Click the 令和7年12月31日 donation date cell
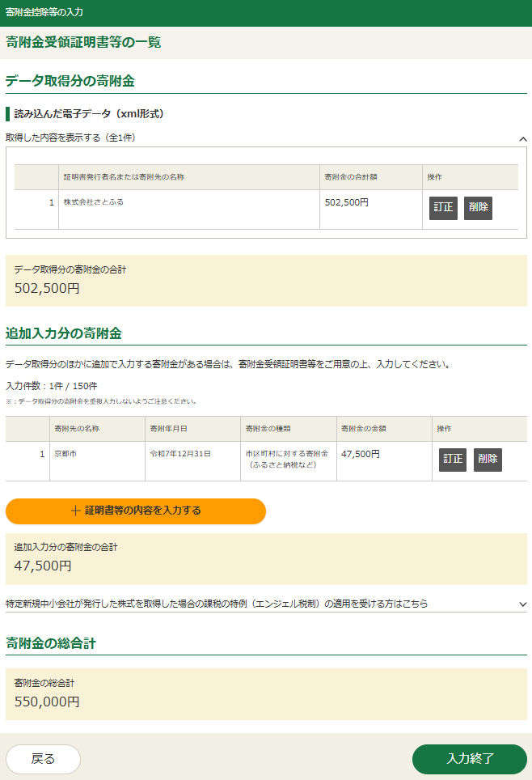Screen dimensions: 532x780 pyautogui.click(x=179, y=455)
